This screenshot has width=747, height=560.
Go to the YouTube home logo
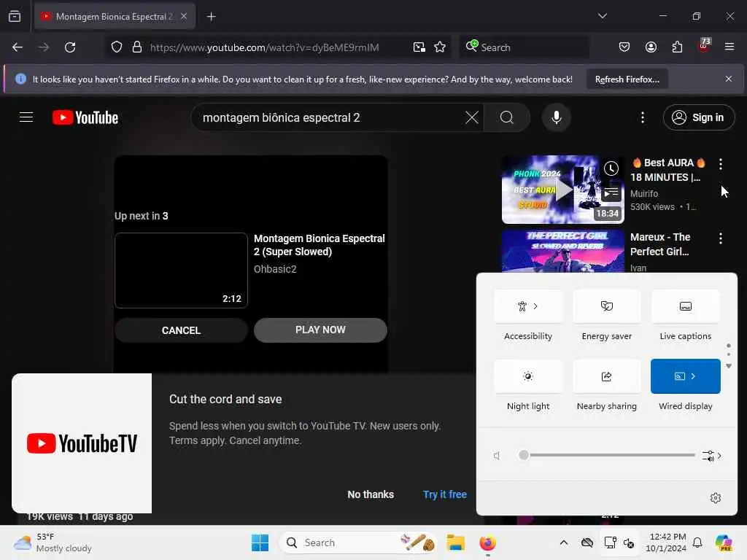85,117
